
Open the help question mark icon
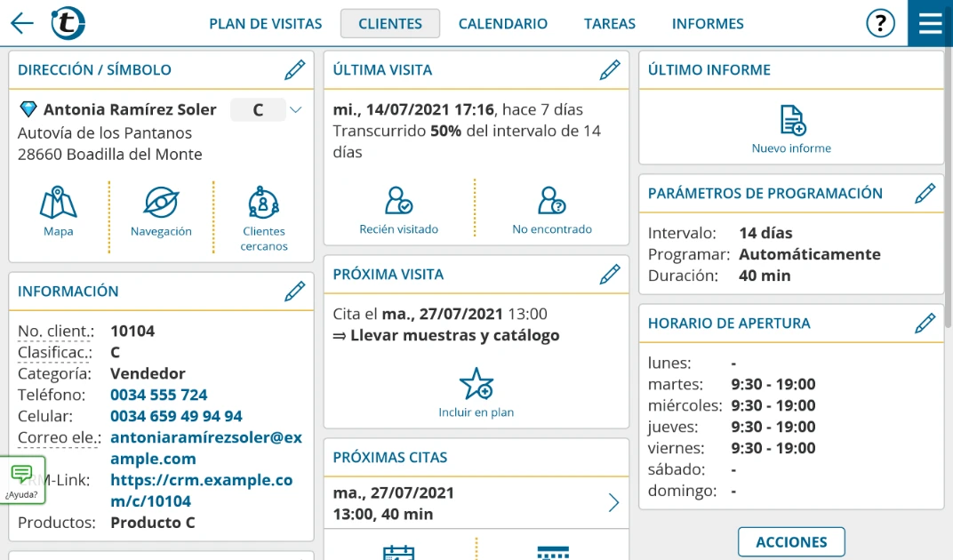tap(880, 23)
